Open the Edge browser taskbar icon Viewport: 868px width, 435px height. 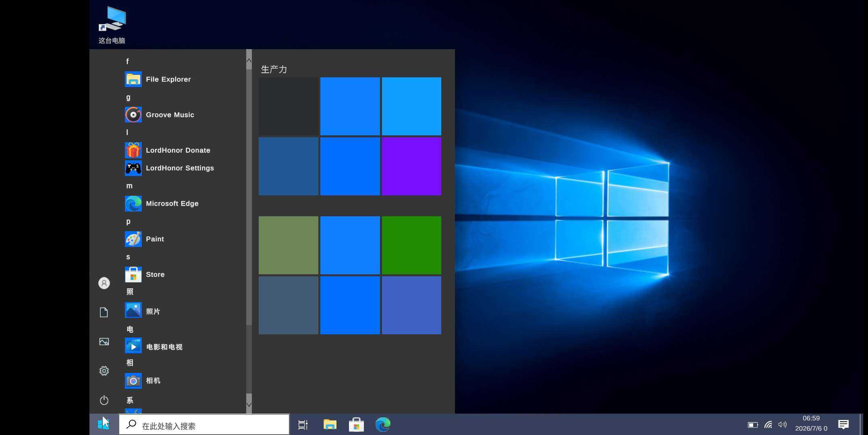383,425
